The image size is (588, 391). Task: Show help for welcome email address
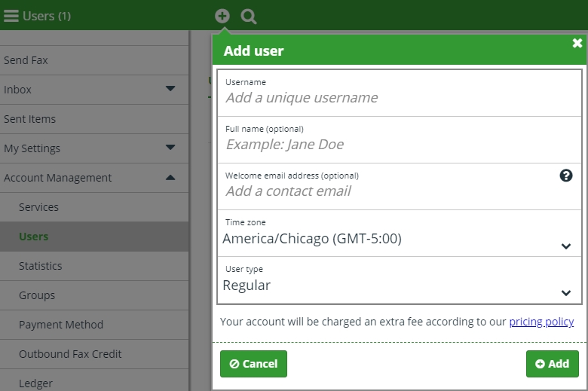pos(566,176)
